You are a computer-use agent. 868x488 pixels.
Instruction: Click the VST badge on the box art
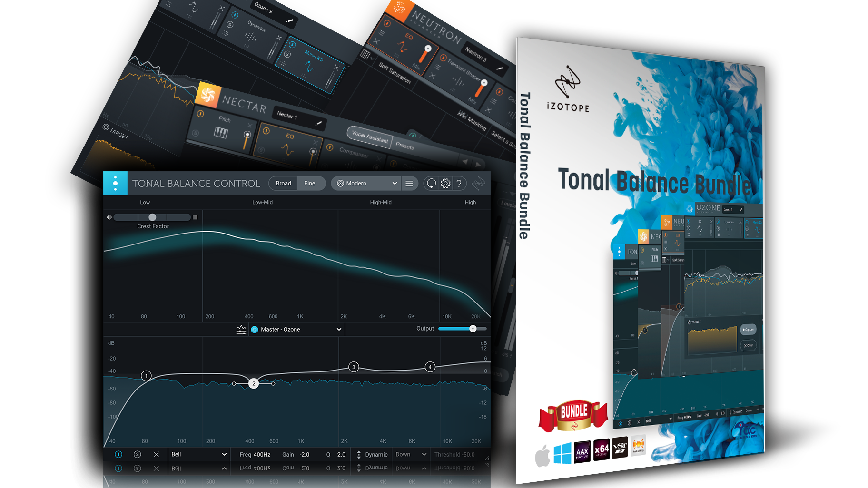pyautogui.click(x=620, y=447)
